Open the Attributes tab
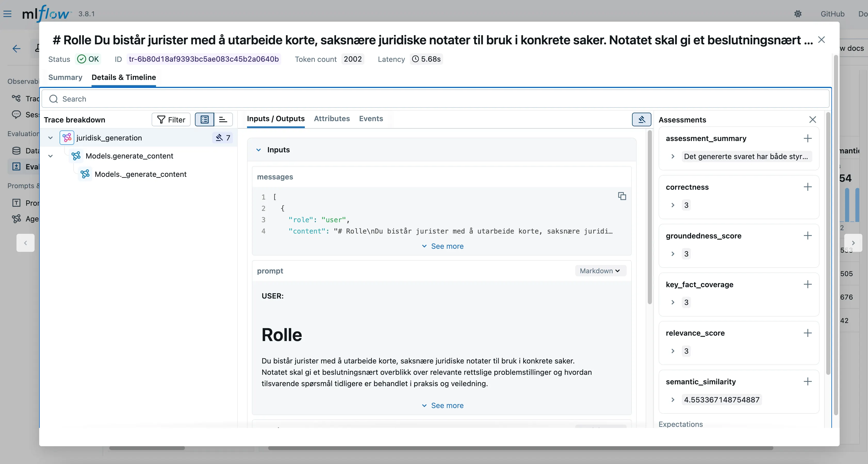This screenshot has width=868, height=464. [332, 119]
